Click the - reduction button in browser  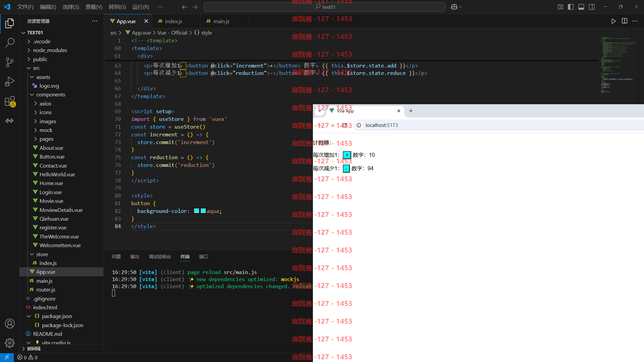346,168
